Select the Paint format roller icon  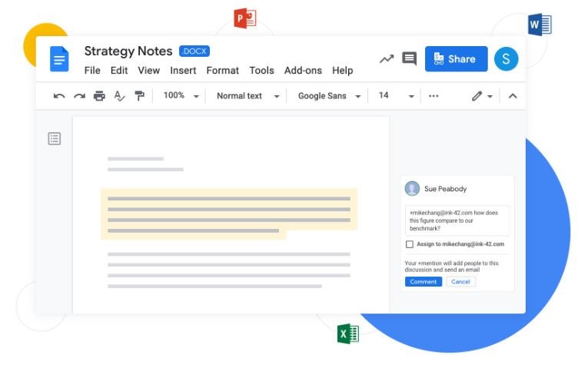[x=139, y=96]
